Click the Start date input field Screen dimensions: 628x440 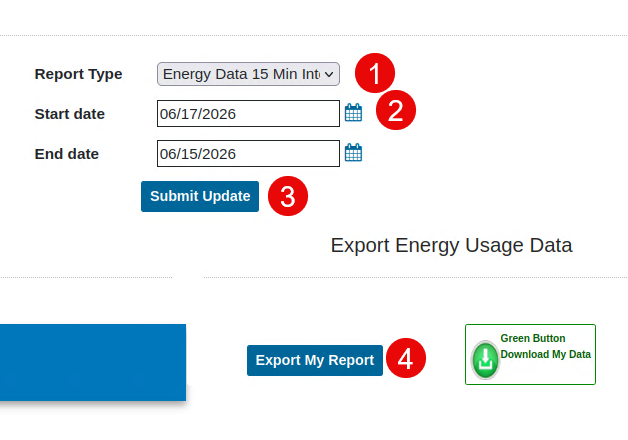coord(248,114)
